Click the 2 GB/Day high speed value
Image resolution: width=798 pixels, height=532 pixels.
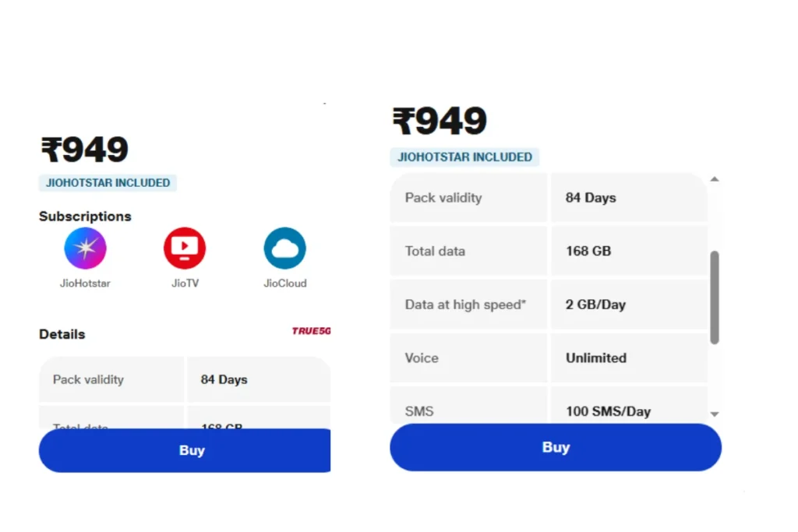coord(595,304)
